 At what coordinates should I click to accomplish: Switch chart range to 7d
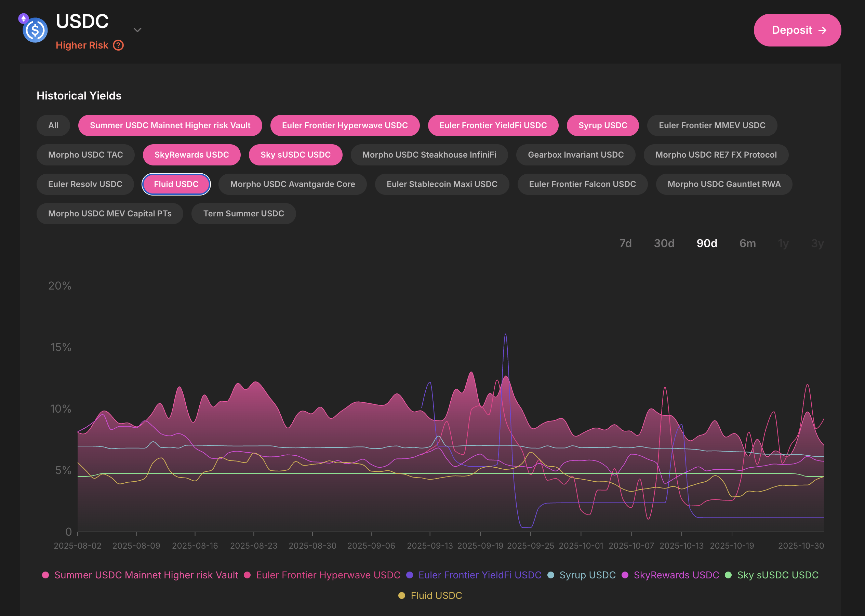(x=625, y=243)
